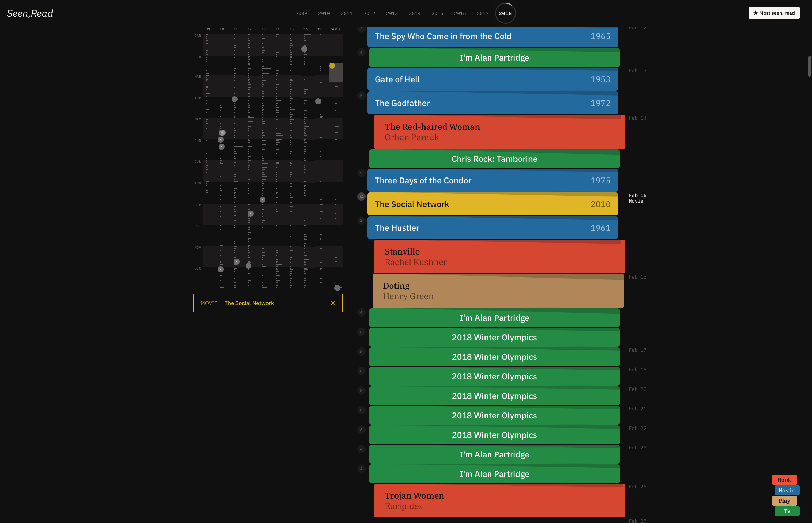Close the Social Network movie filter
The image size is (812, 523).
[333, 303]
